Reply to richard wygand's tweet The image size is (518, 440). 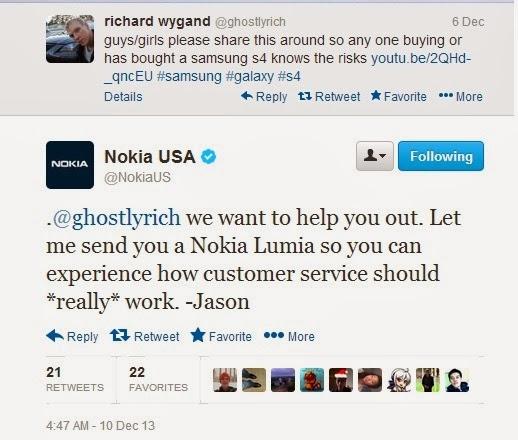pyautogui.click(x=264, y=97)
